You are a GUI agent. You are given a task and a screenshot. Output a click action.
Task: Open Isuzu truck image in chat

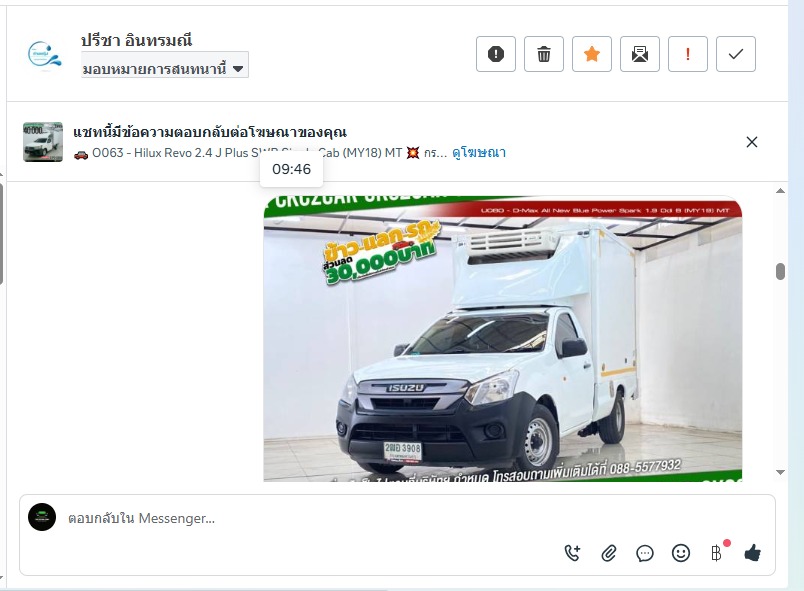(502, 339)
